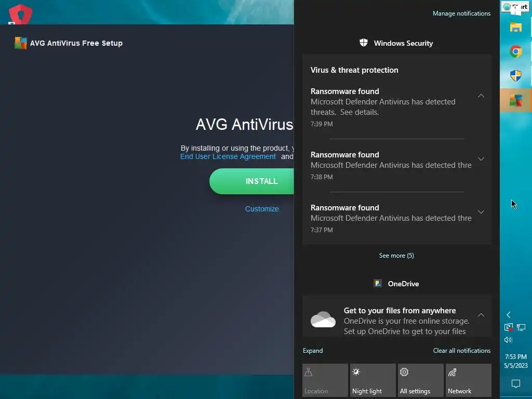This screenshot has width=532, height=399.
Task: Show hidden system tray icons chevron
Action: [508, 315]
